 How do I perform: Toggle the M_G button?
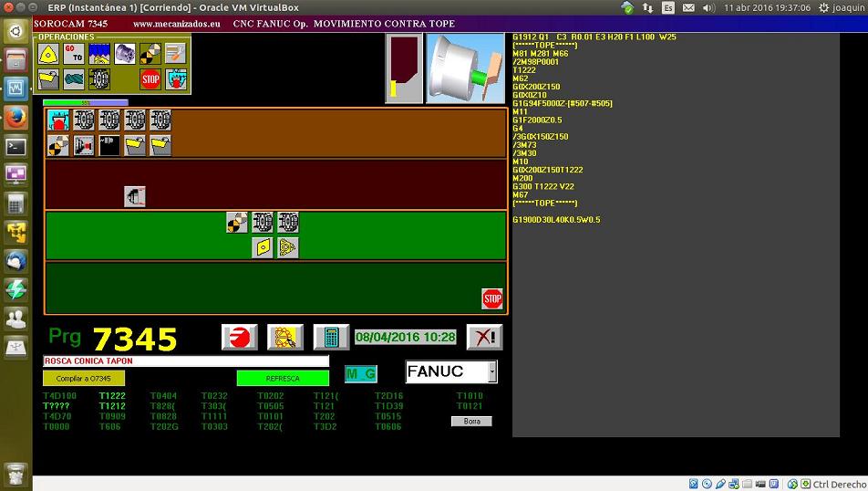click(361, 374)
